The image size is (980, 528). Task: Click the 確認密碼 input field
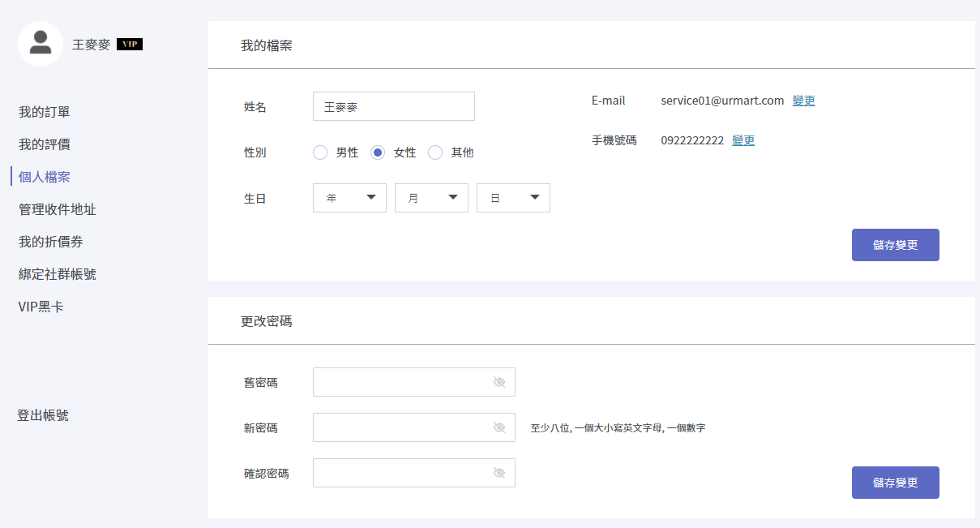(414, 473)
